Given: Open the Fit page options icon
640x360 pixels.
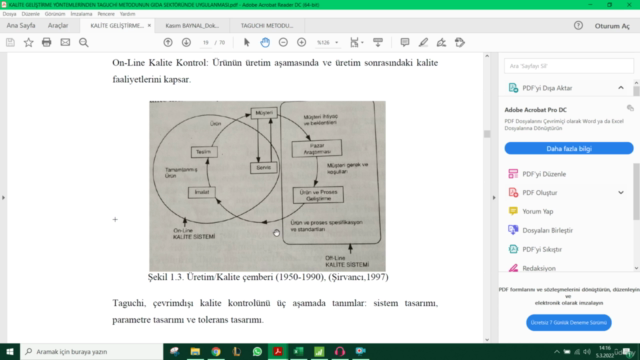Looking at the screenshot, I should (x=356, y=42).
